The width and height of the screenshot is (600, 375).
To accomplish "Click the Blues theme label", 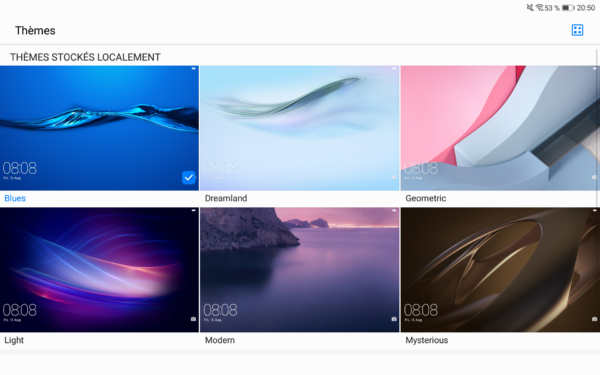I will (15, 198).
